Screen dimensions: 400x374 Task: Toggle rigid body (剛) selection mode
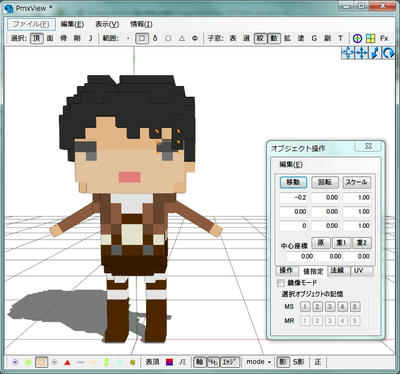point(77,38)
